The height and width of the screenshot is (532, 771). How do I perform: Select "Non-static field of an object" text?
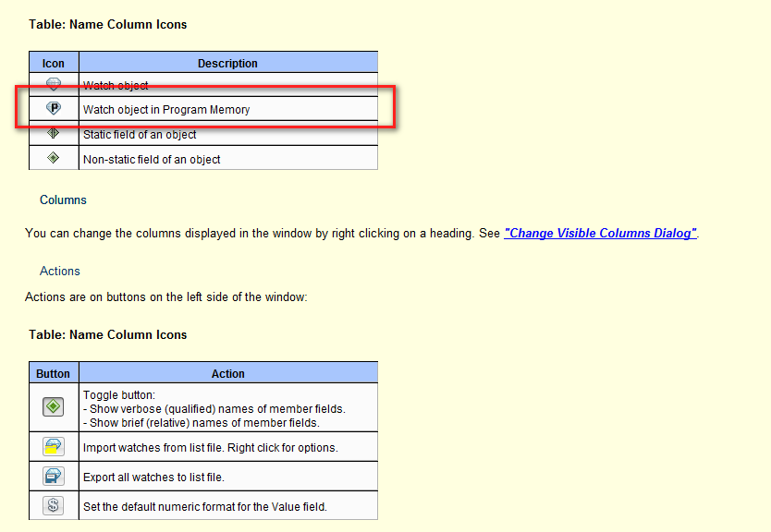pyautogui.click(x=152, y=160)
